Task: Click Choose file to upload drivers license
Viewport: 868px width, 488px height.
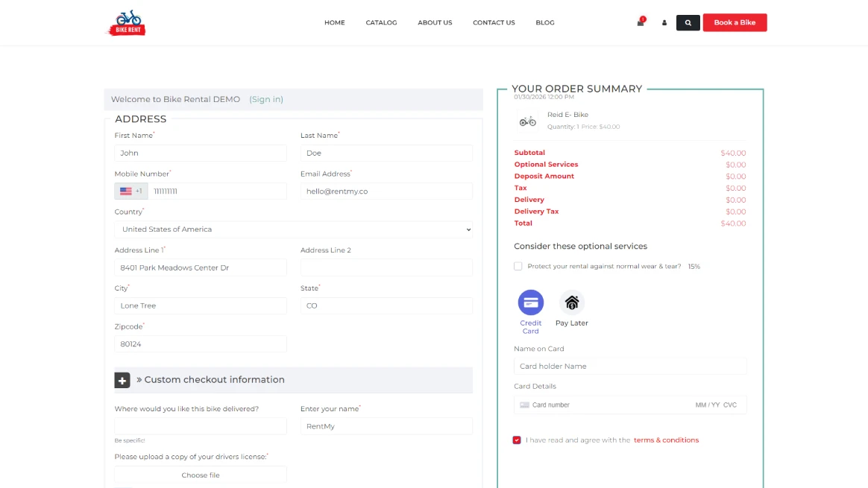Action: [x=200, y=475]
